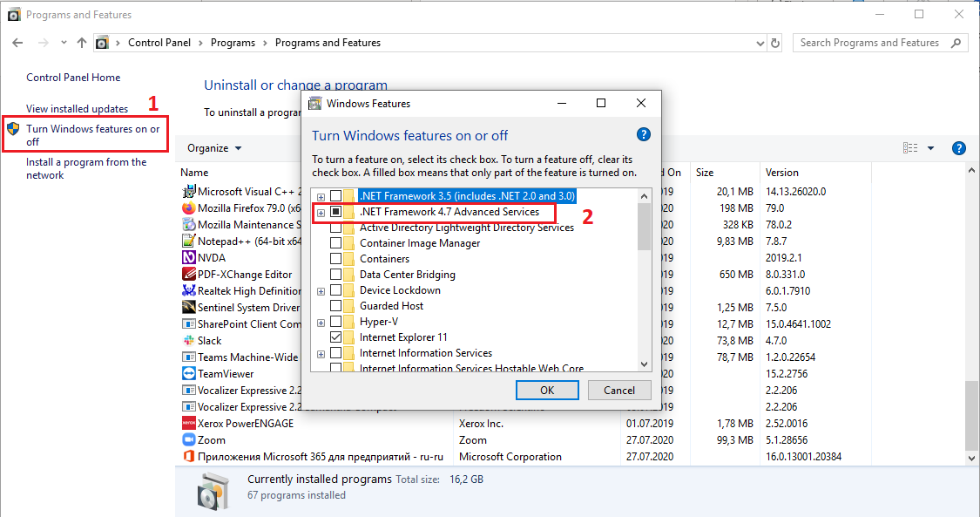Select the TeamViewer program icon

[189, 373]
